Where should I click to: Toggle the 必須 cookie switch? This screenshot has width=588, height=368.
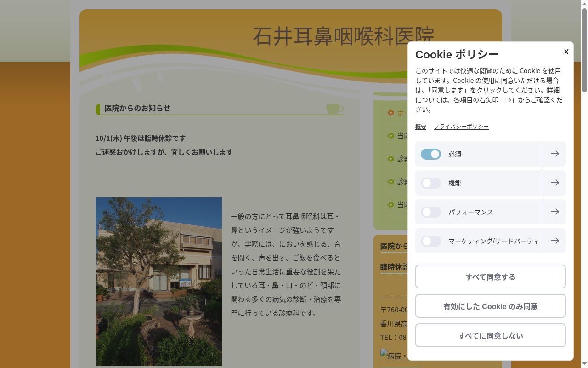click(x=431, y=154)
